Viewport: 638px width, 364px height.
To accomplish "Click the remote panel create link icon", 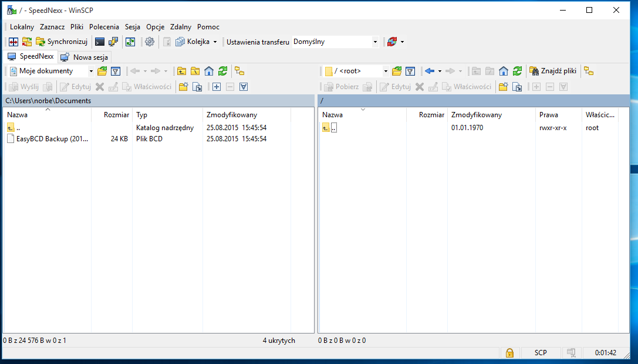I will (x=517, y=87).
